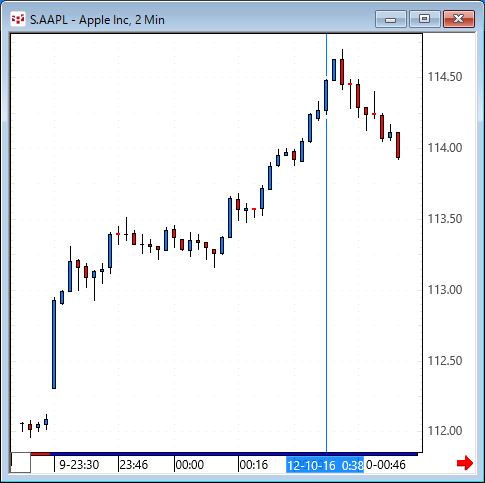Click the 112.50 price label
Viewport: 485px width, 483px height.
pos(445,361)
